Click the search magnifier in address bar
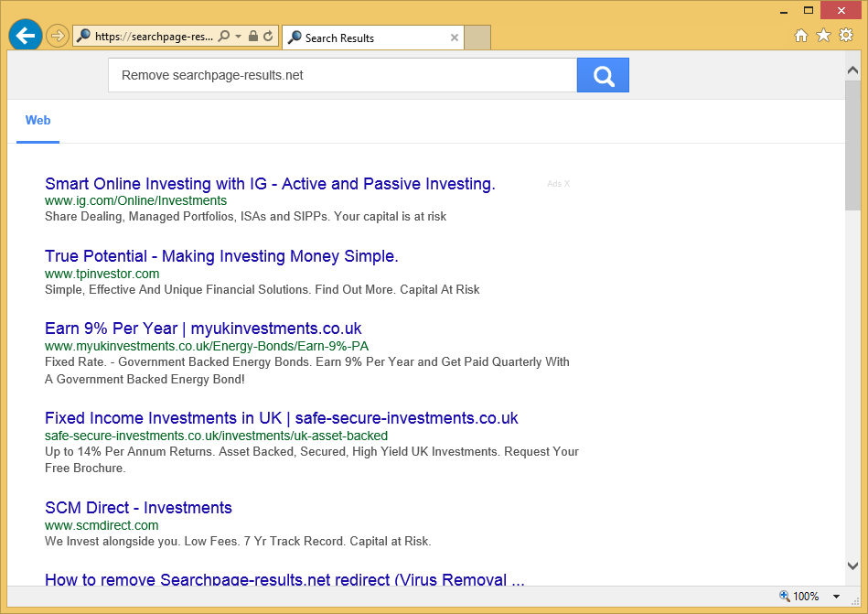The height and width of the screenshot is (614, 868). coord(224,37)
